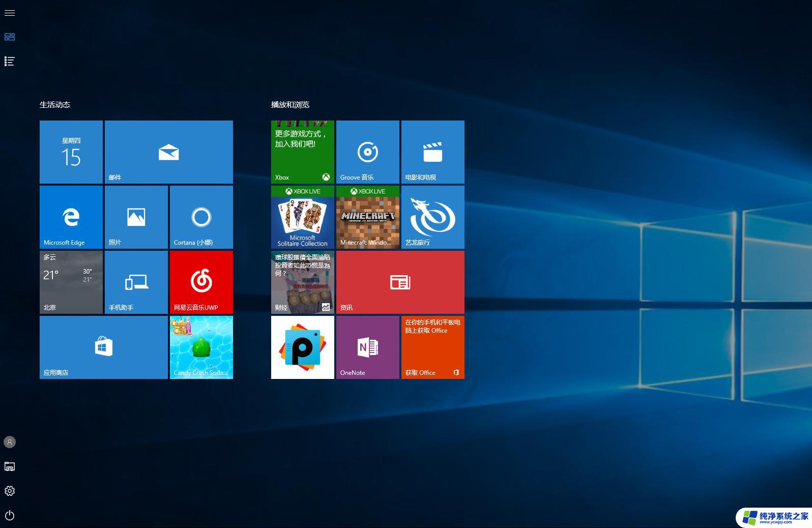Viewport: 812px width, 528px height.
Task: Open the OneNote tile
Action: point(368,347)
